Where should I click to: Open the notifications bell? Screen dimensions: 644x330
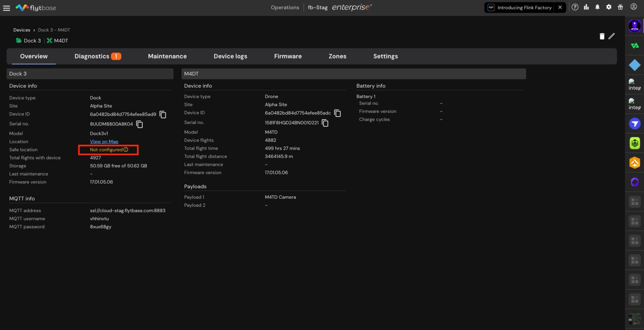[x=597, y=7]
